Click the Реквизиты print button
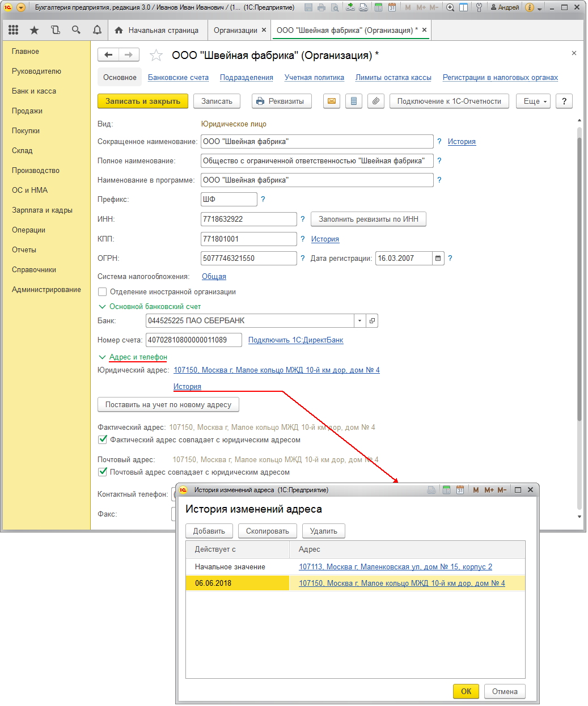The image size is (588, 706). [x=281, y=101]
